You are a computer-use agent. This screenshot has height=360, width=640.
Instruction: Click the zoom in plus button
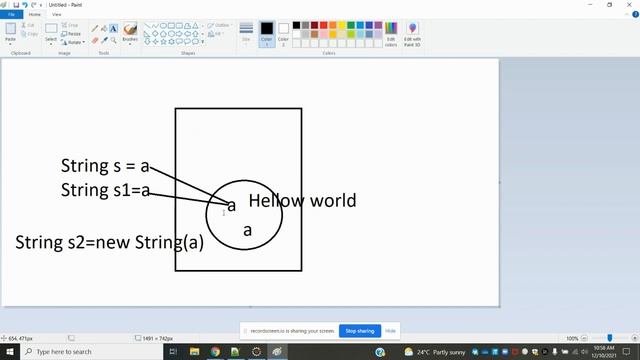coord(634,338)
